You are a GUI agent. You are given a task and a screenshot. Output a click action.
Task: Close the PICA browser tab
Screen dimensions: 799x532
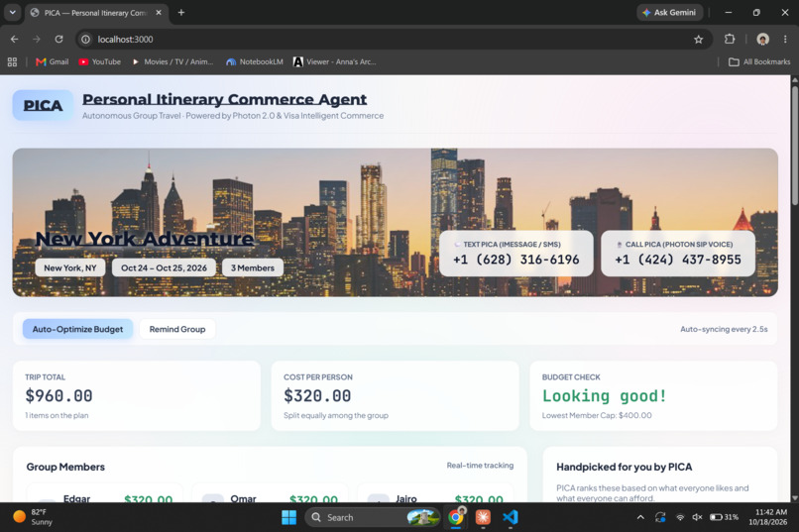(x=159, y=13)
